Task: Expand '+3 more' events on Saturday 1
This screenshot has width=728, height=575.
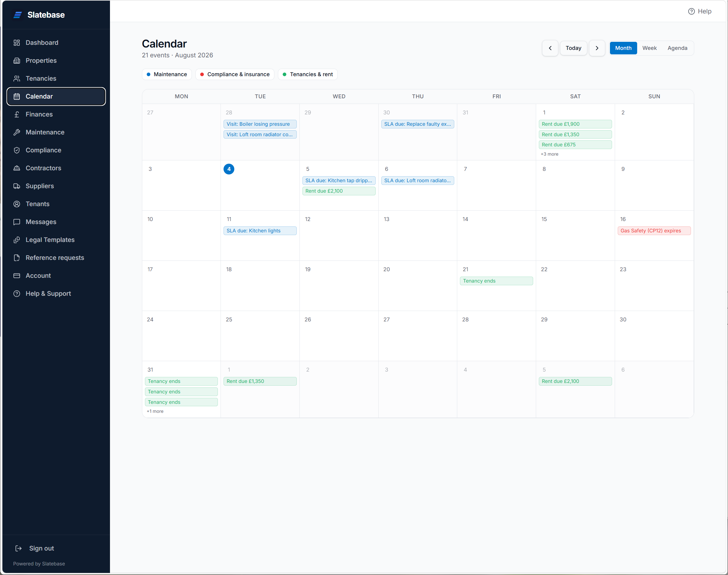Action: [550, 154]
